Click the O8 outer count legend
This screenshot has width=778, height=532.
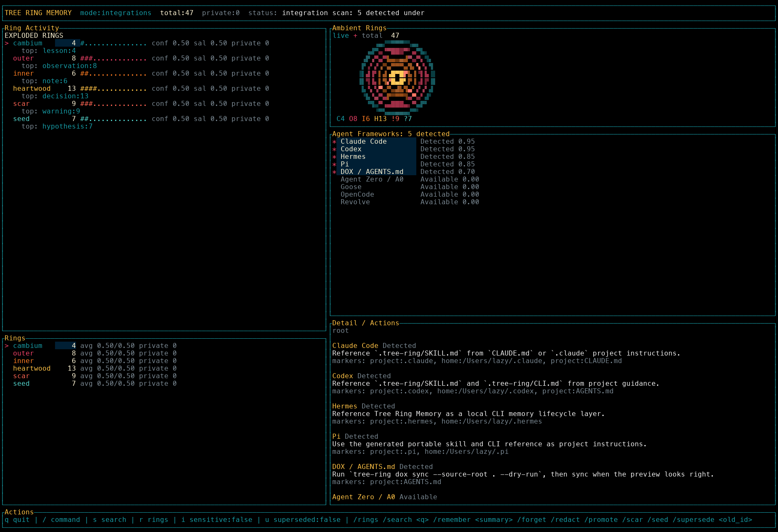pos(353,119)
